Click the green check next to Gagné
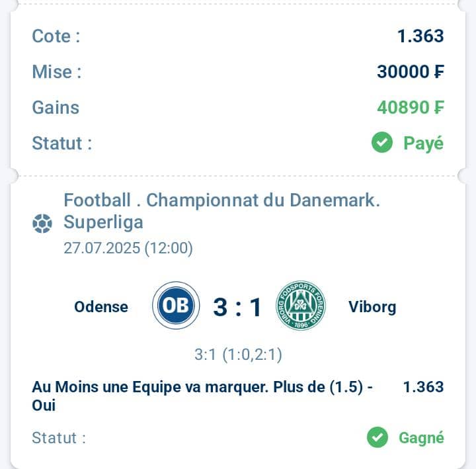 (x=377, y=437)
